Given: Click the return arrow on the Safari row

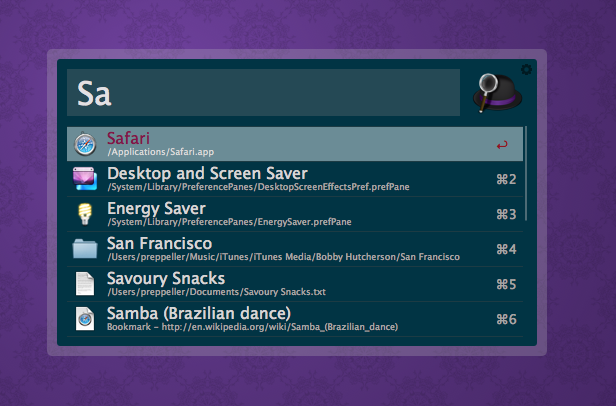Looking at the screenshot, I should click(502, 145).
